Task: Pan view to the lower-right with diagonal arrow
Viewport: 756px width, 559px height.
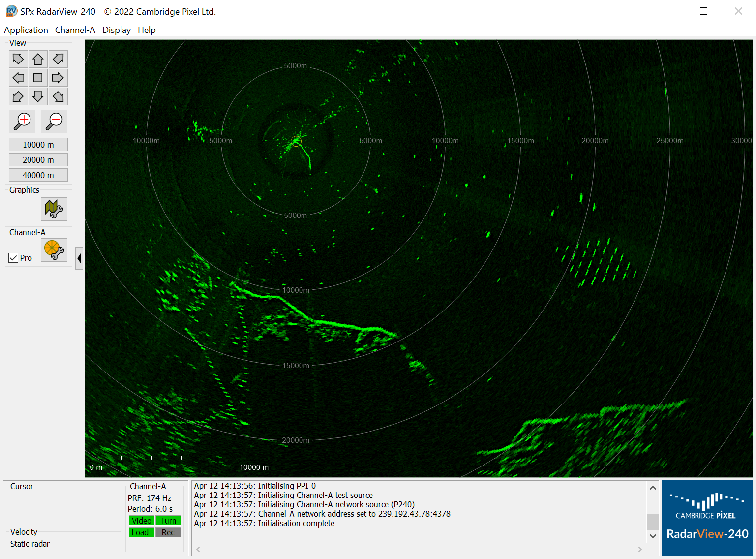Action: point(58,96)
